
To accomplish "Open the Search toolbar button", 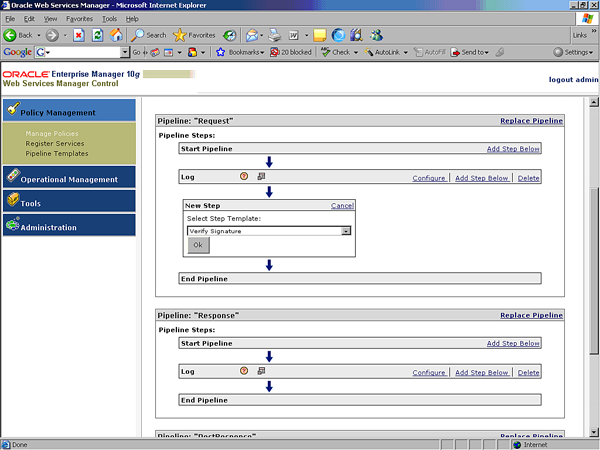I will point(148,35).
